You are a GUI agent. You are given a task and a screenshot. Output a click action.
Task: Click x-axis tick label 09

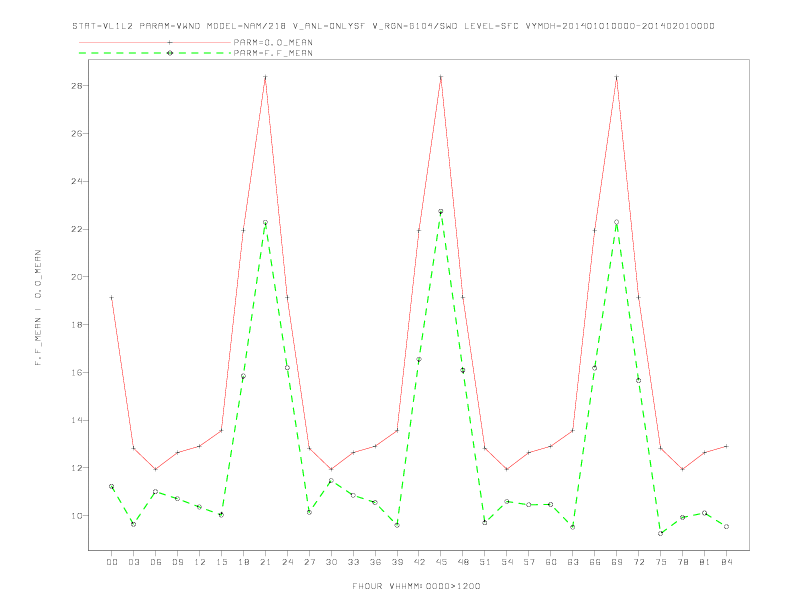click(177, 562)
